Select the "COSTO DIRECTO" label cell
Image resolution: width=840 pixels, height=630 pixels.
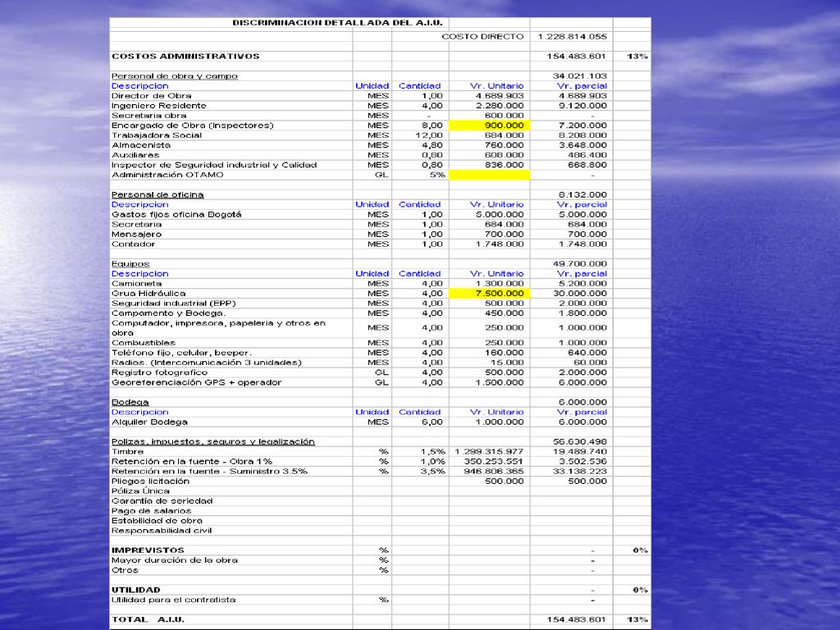(x=482, y=36)
